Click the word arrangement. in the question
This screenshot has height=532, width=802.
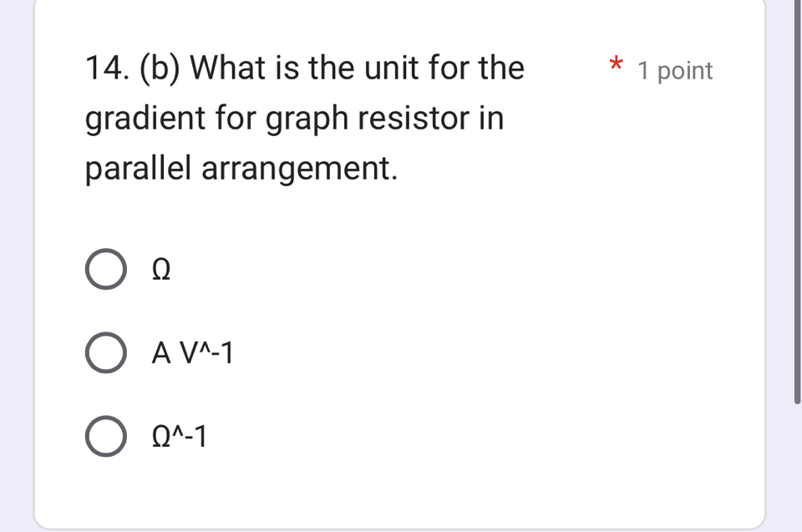299,171
